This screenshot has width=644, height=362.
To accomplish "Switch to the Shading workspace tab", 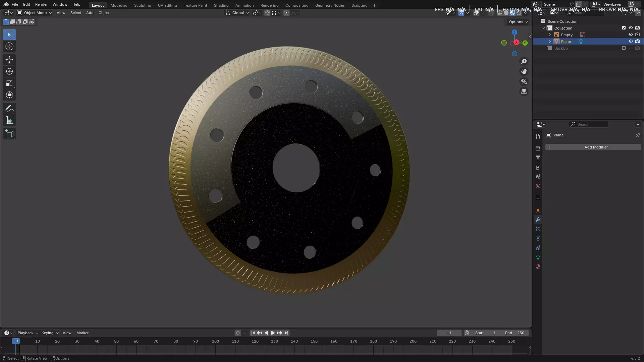I will click(x=221, y=5).
